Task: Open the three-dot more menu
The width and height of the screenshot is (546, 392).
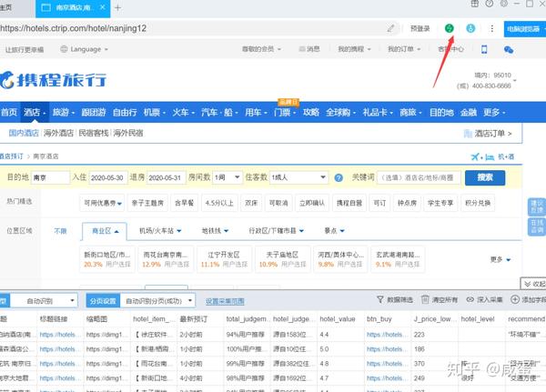Action: point(491,28)
